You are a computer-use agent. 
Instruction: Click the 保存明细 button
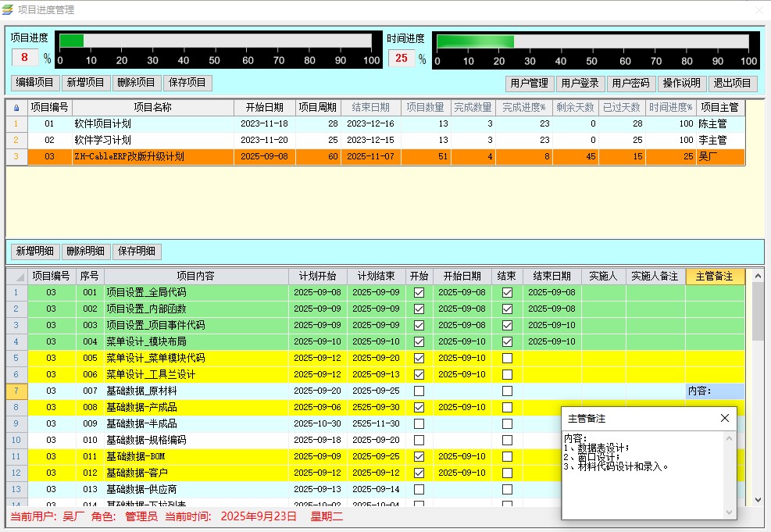pos(137,252)
